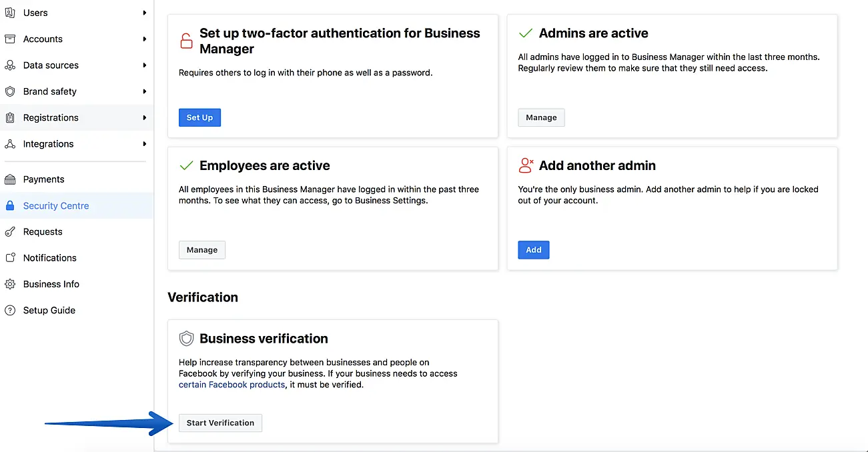Expand the Users submenu arrow
Viewport: 868px width, 452px height.
(144, 13)
